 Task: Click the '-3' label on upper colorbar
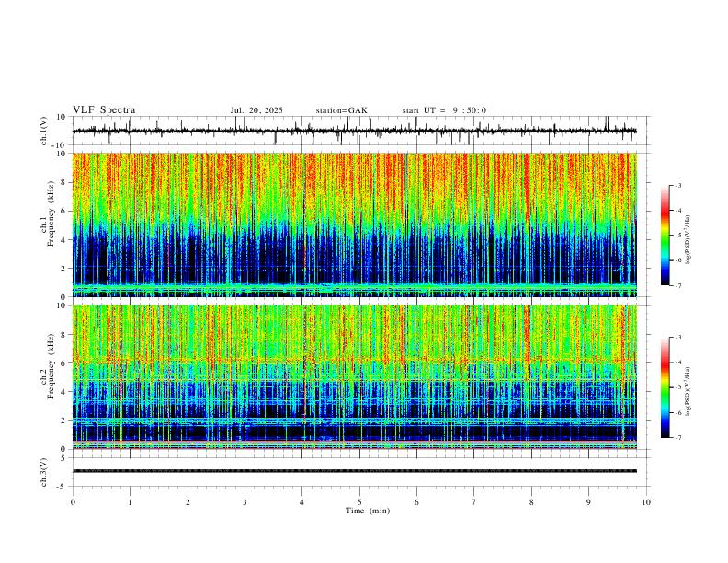click(x=677, y=185)
